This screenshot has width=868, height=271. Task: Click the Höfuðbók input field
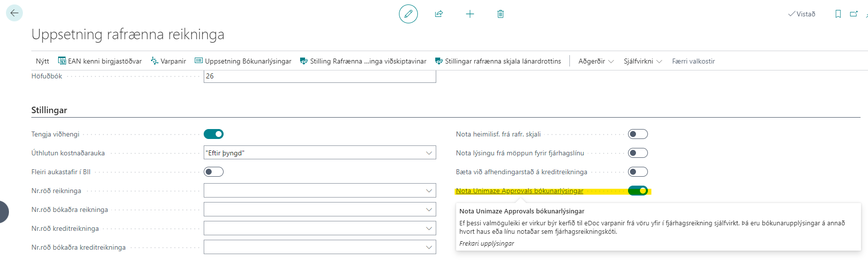click(x=319, y=76)
